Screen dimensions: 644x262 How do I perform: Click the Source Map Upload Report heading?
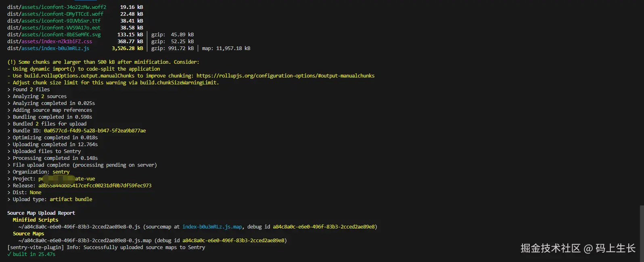coord(41,213)
